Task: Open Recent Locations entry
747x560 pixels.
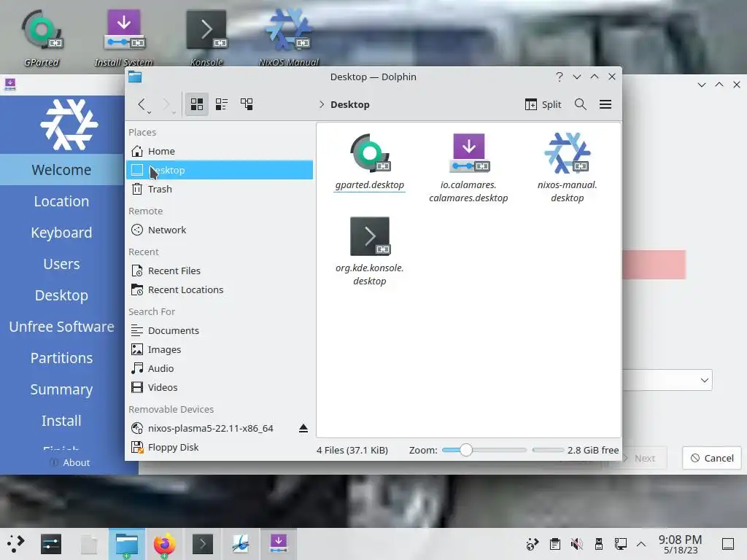Action: (x=220, y=290)
